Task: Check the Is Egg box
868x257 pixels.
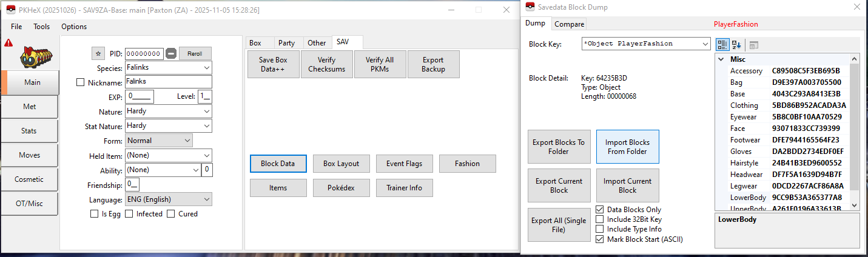Action: click(x=94, y=214)
